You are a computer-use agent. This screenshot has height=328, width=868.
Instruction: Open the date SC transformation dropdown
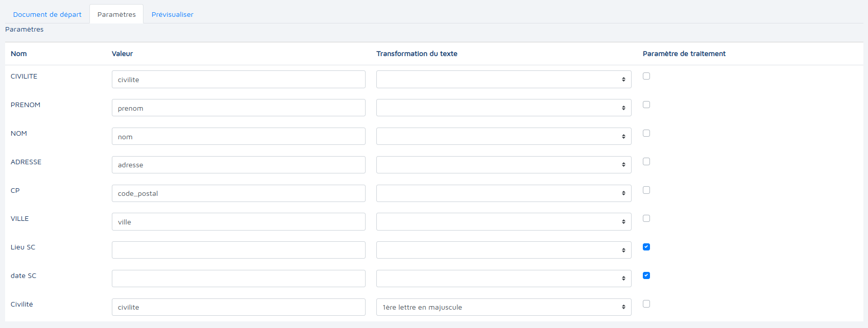[x=503, y=279]
